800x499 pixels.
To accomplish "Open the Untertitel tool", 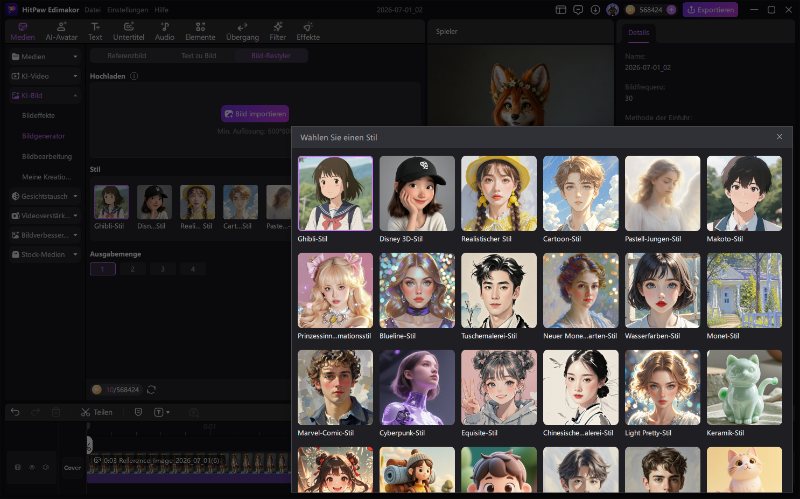I will coord(129,31).
